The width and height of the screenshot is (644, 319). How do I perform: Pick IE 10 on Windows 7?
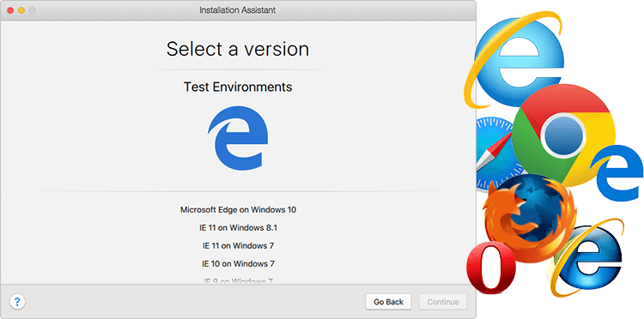(238, 263)
